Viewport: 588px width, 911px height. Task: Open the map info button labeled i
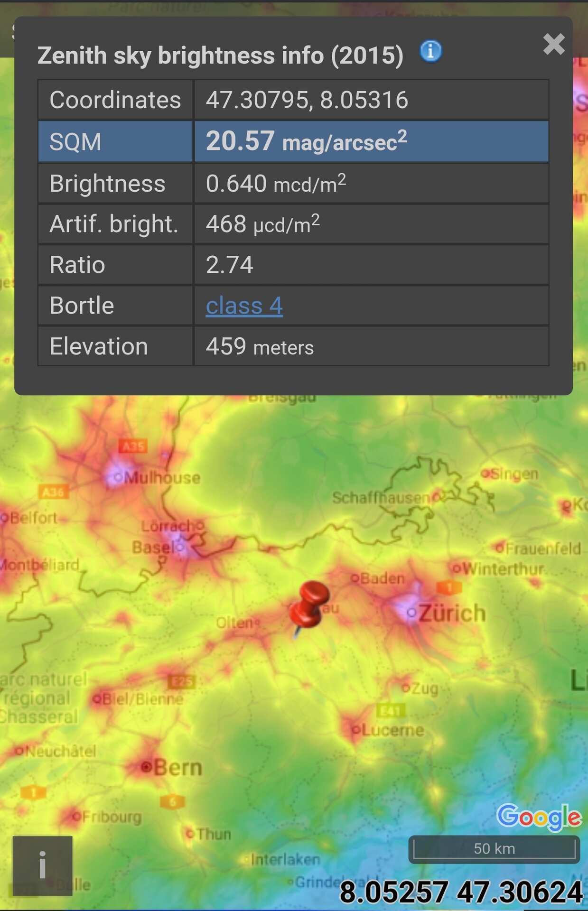(43, 865)
